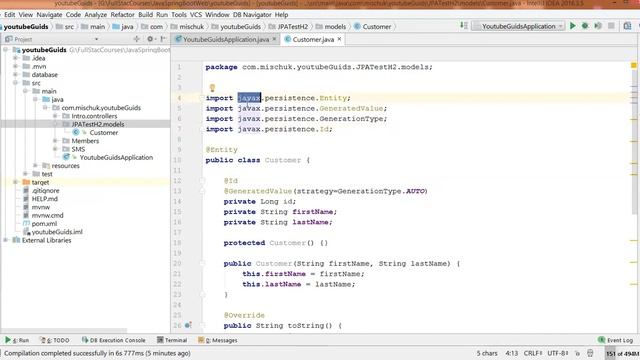Open the run configuration dropdown

pyautogui.click(x=518, y=26)
